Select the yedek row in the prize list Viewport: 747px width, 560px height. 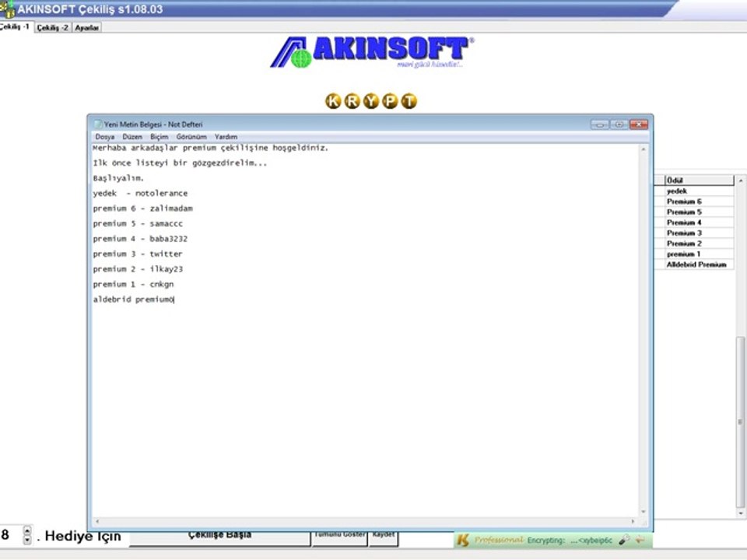700,191
